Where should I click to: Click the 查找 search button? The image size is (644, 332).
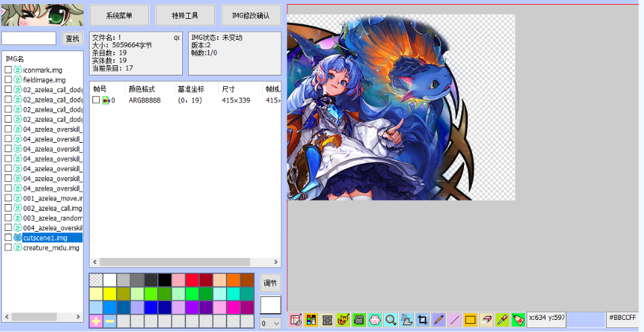tap(73, 38)
